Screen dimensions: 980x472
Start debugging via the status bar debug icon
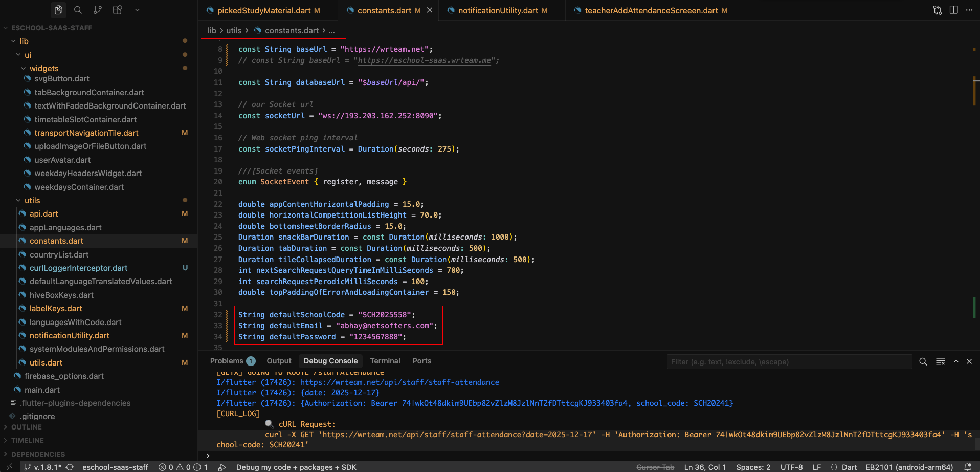[221, 467]
